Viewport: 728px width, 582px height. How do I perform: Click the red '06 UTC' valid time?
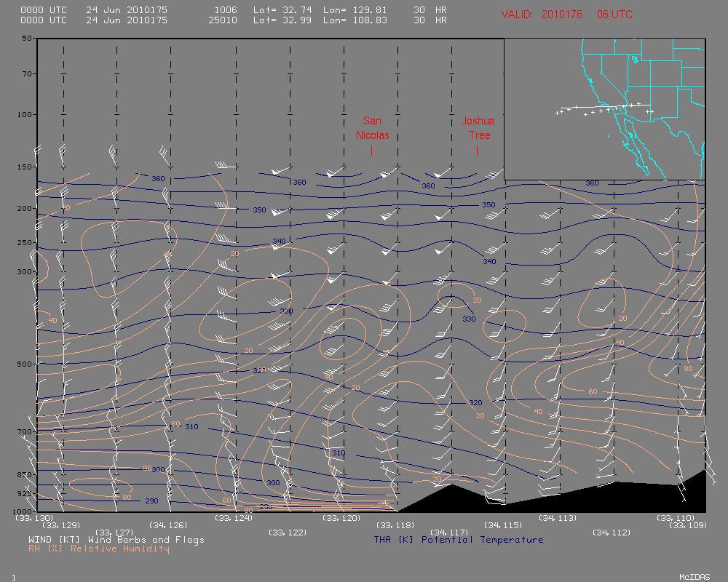click(614, 15)
